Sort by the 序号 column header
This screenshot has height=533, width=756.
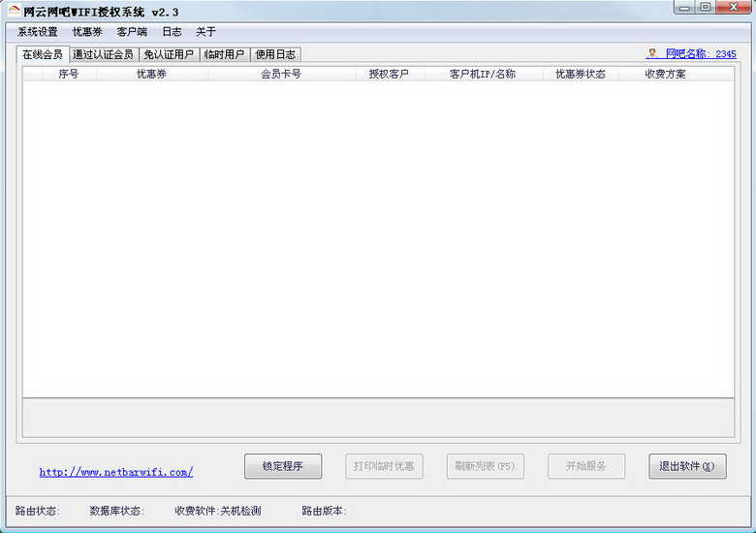69,74
